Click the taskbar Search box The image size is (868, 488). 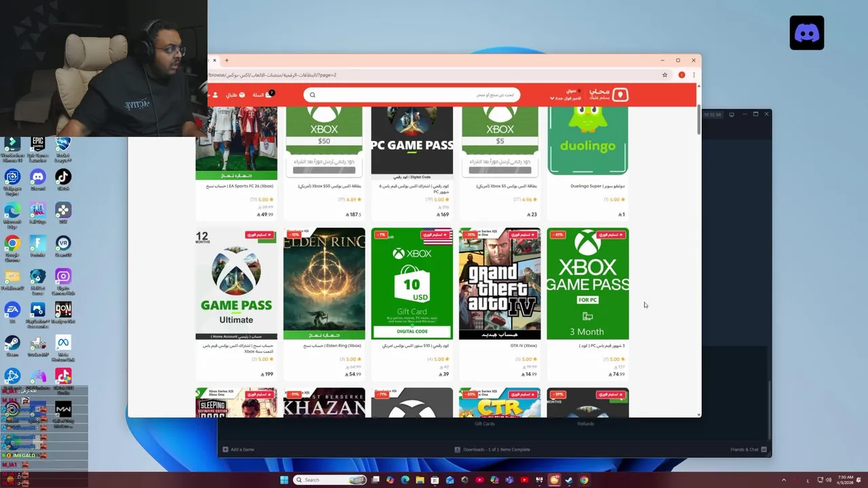(x=330, y=480)
